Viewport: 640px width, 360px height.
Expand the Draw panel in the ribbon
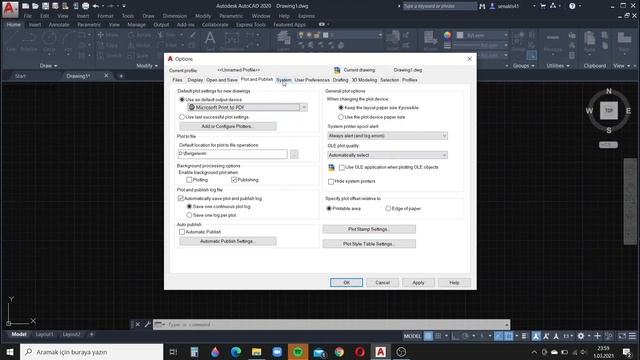[x=48, y=66]
